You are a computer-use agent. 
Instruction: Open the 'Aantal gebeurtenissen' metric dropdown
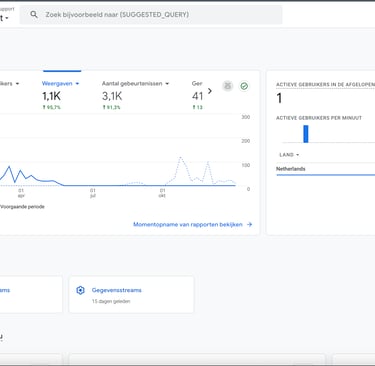(x=167, y=84)
